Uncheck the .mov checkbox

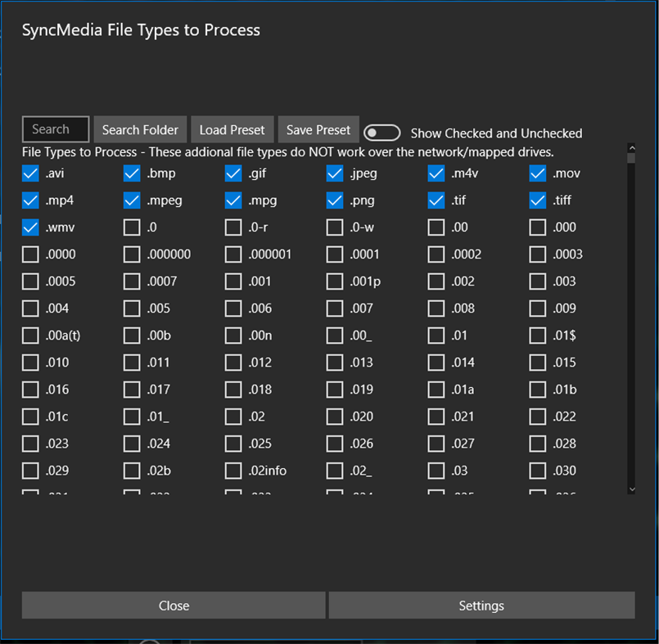tap(537, 173)
